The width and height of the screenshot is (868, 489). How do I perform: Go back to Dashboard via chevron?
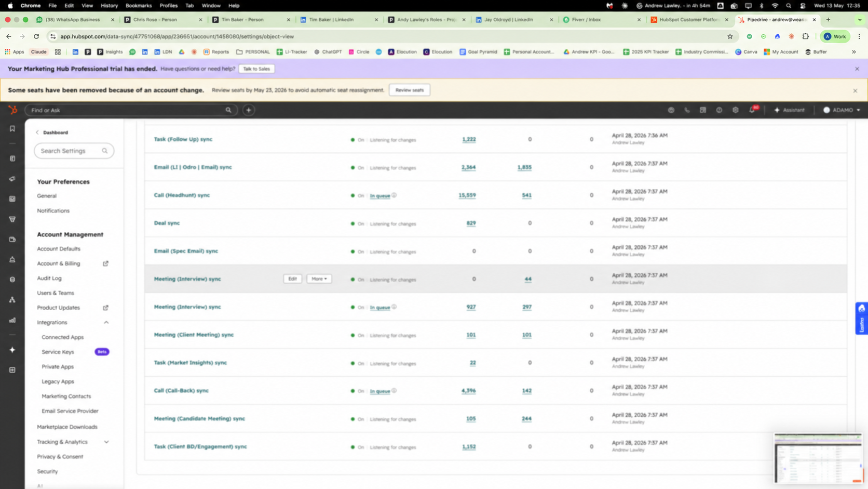(37, 133)
